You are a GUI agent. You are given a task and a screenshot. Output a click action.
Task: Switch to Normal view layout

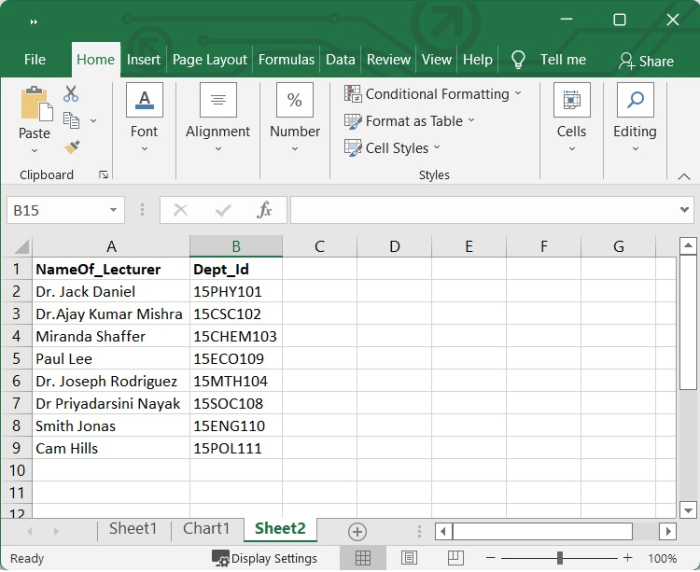click(363, 558)
